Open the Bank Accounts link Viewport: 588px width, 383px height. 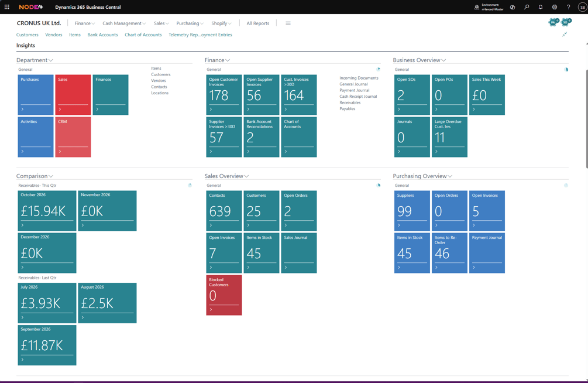(102, 35)
